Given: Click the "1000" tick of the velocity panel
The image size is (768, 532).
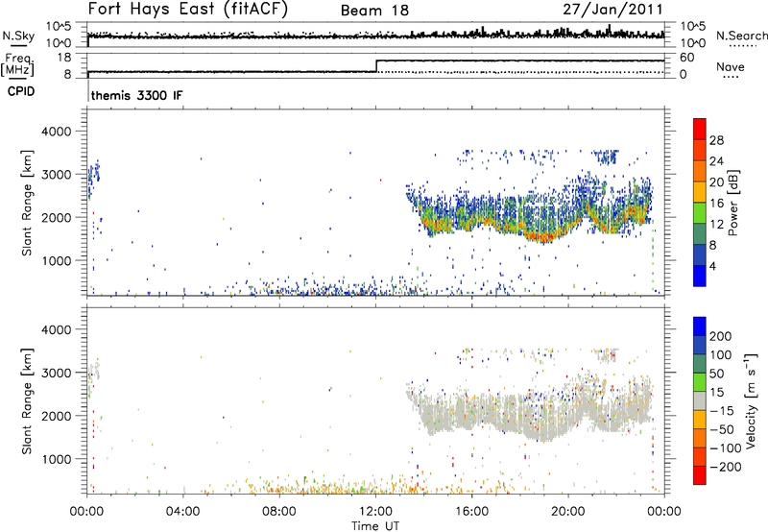Looking at the screenshot, I should 57,459.
